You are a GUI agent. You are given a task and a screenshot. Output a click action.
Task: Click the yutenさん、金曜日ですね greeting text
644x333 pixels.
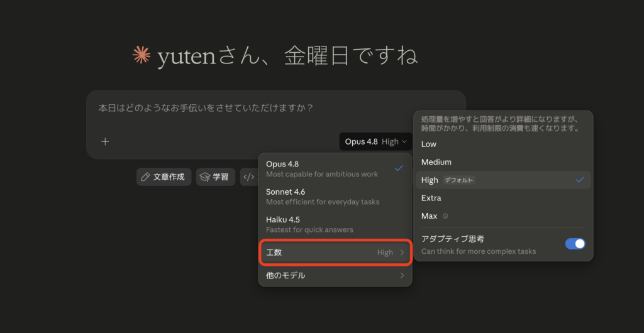click(x=287, y=56)
